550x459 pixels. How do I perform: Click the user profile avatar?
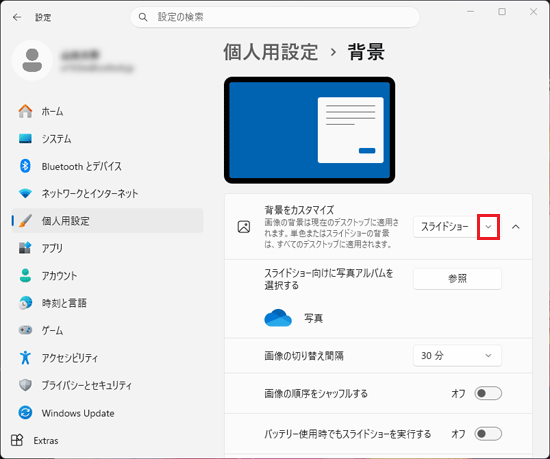pyautogui.click(x=32, y=60)
